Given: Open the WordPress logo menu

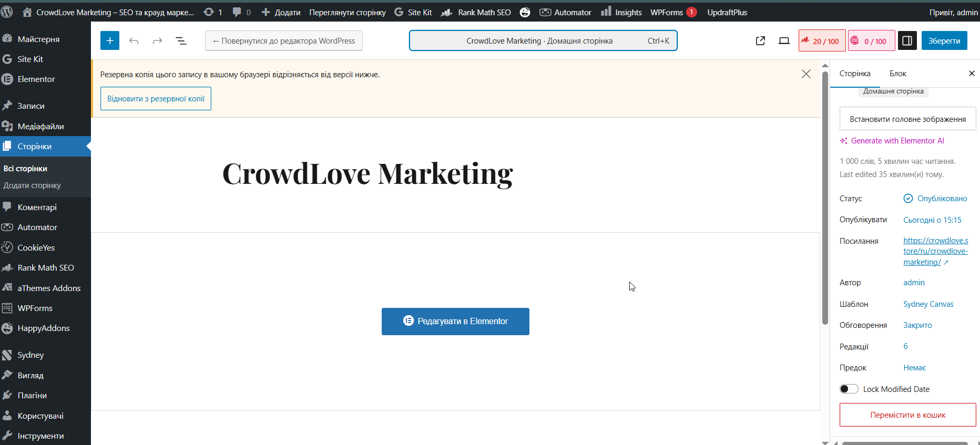Looking at the screenshot, I should [7, 12].
